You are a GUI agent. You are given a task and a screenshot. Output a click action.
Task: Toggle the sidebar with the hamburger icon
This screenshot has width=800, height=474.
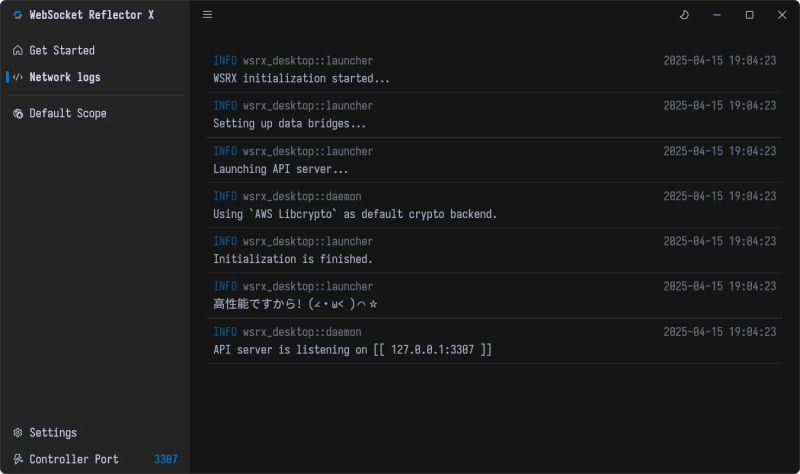tap(207, 15)
